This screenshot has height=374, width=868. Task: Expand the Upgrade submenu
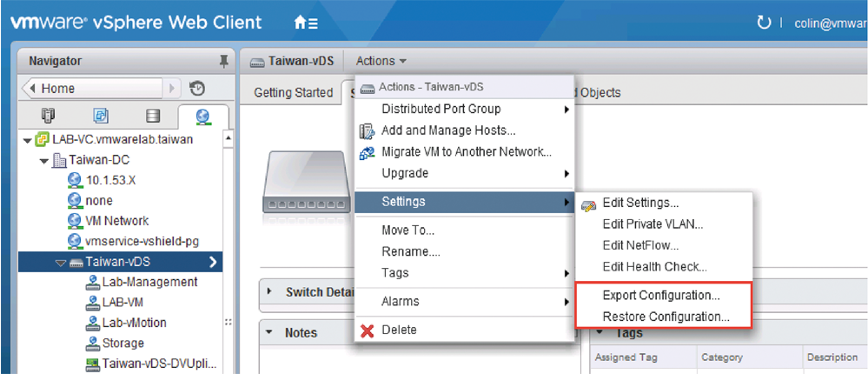pyautogui.click(x=465, y=174)
